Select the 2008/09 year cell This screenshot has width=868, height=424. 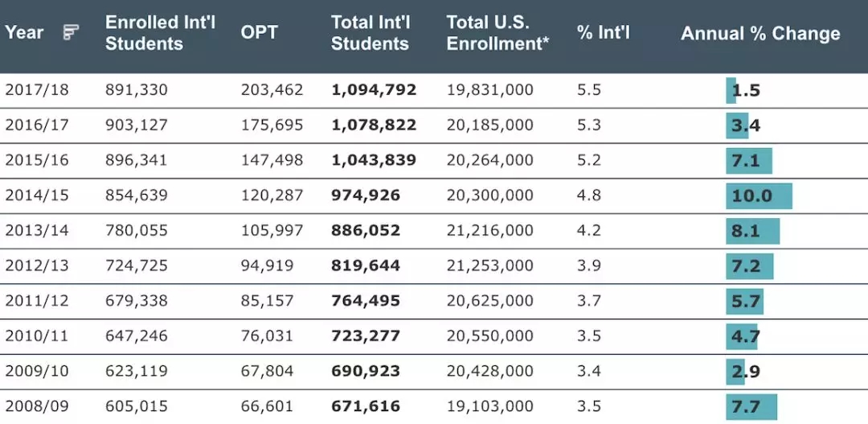click(37, 406)
